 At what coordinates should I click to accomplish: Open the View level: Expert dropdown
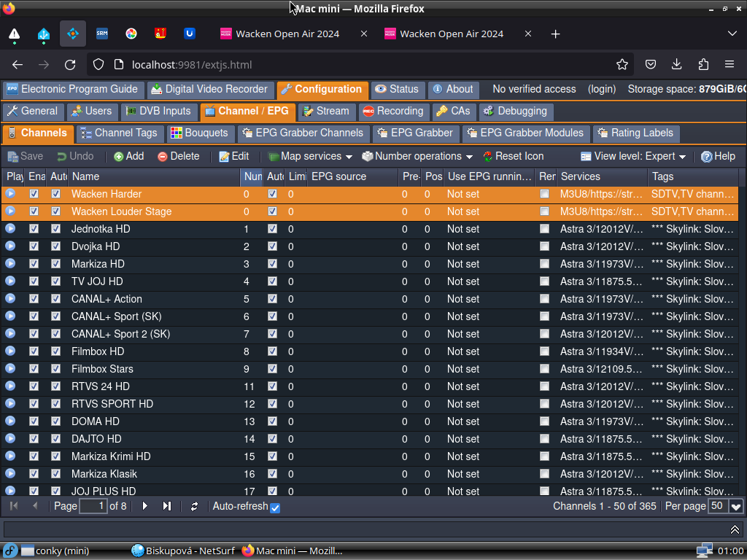633,156
